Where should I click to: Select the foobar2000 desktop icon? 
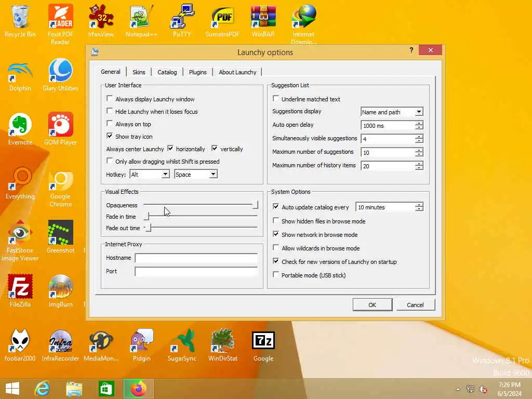20,345
